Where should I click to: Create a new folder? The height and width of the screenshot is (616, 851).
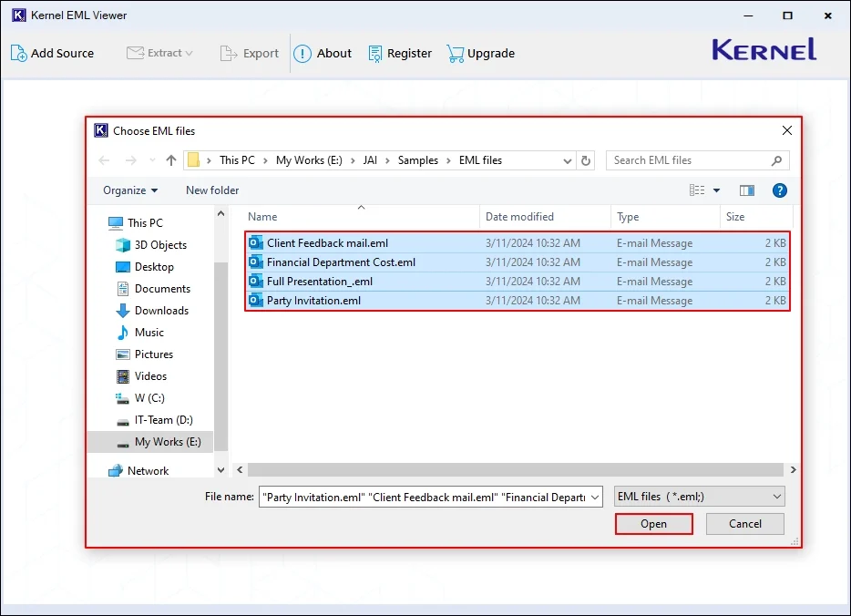coord(211,190)
